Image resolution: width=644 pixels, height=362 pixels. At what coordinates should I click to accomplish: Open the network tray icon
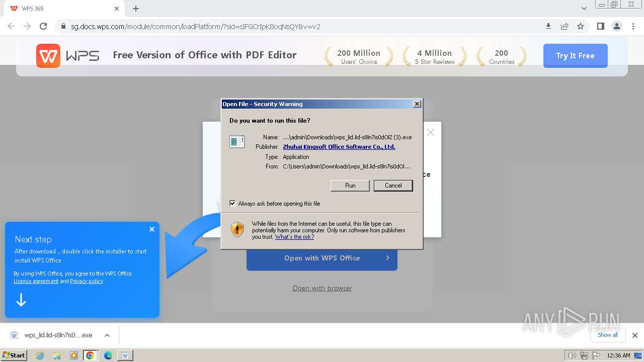[x=584, y=355]
